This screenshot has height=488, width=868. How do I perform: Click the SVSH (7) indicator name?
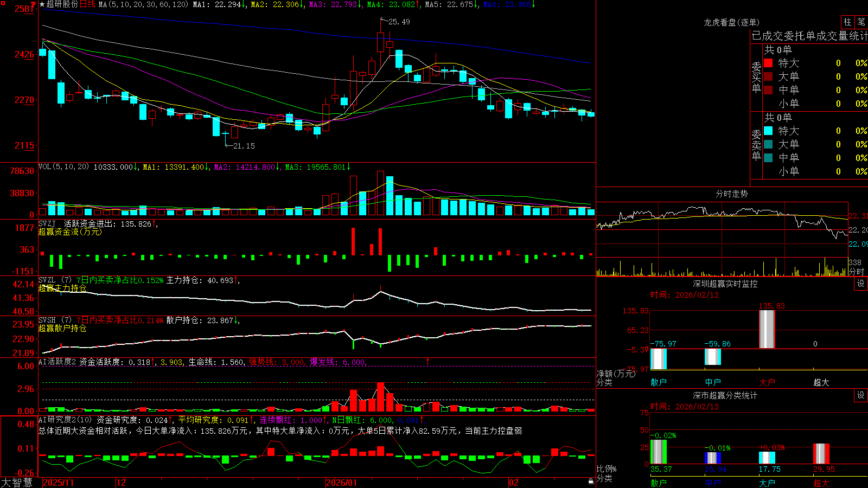55,320
